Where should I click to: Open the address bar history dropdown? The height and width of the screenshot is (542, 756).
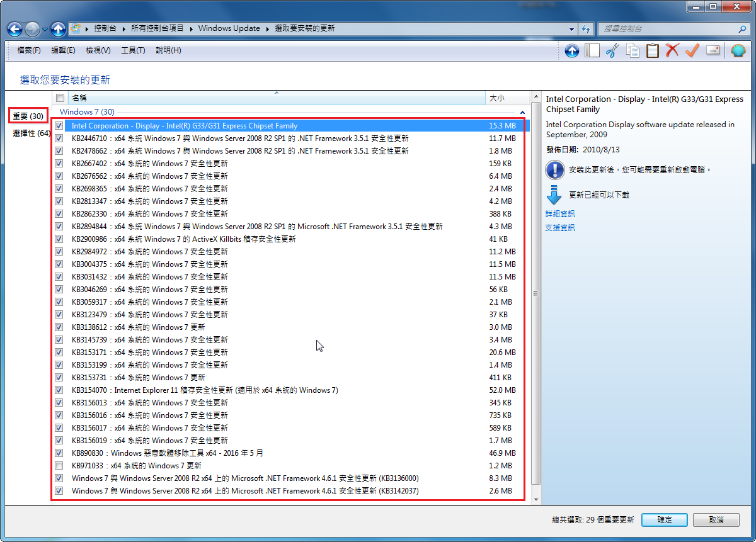(x=571, y=29)
